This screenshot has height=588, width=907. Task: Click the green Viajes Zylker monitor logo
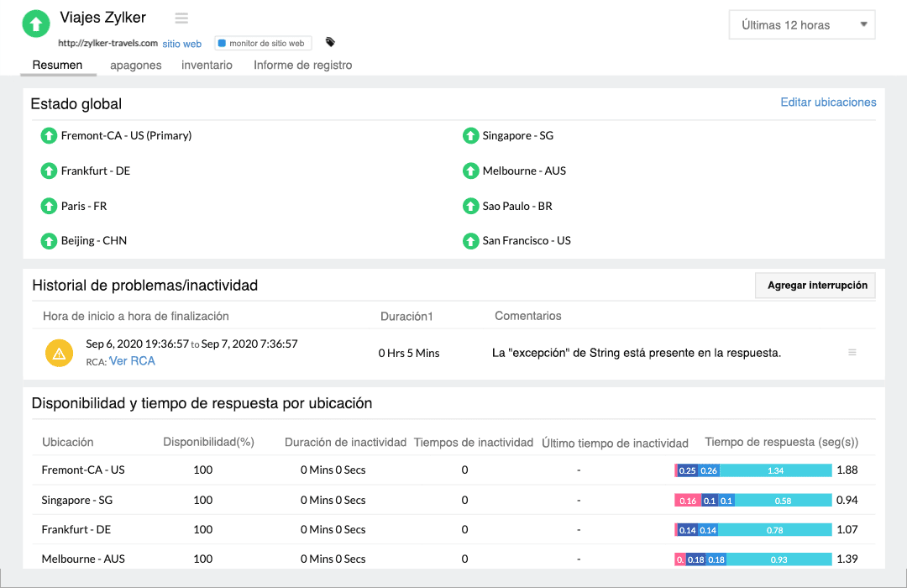coord(35,23)
